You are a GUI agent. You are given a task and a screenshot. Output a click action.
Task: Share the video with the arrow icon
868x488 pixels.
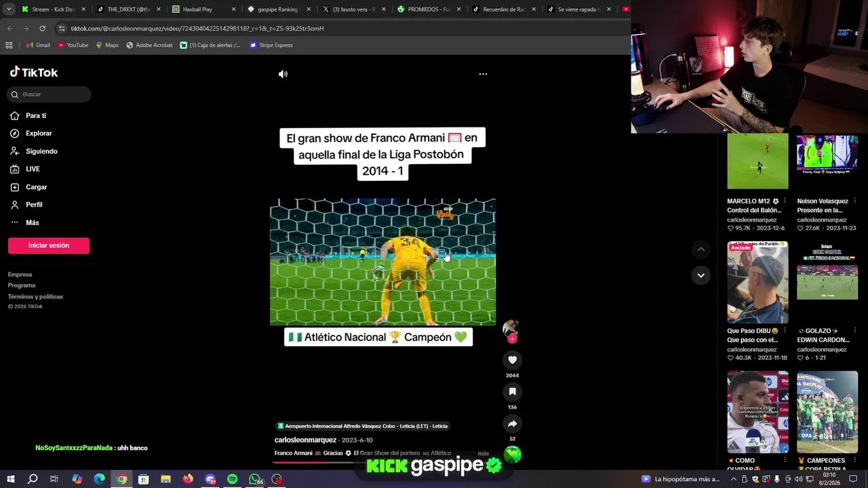pyautogui.click(x=512, y=424)
